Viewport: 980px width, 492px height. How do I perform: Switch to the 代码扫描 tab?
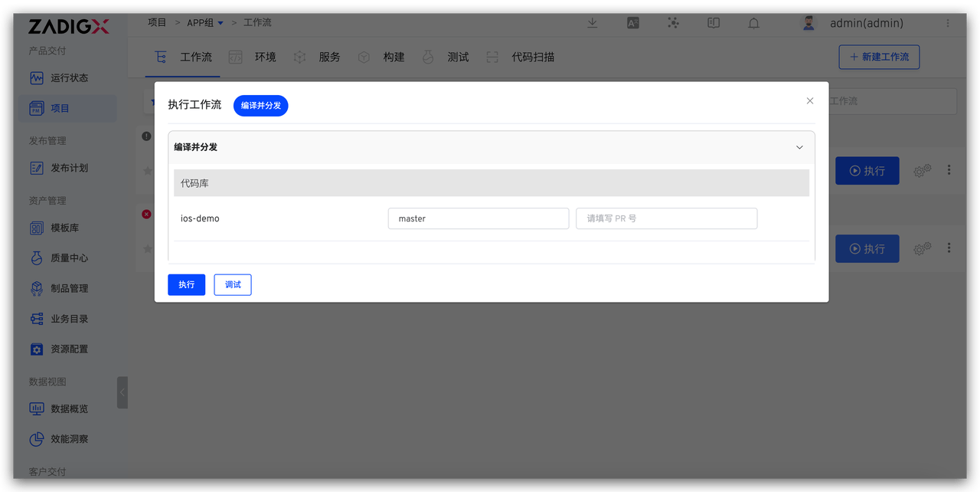[x=532, y=57]
